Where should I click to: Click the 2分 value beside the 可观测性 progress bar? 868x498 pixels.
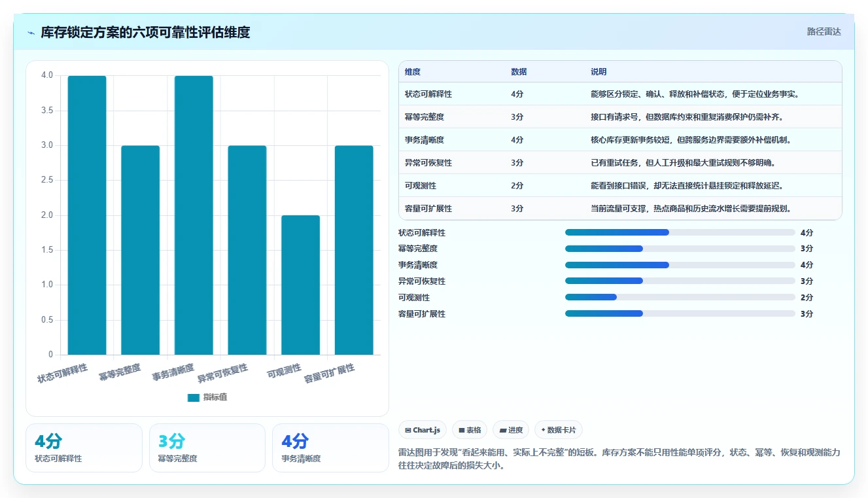tap(807, 298)
